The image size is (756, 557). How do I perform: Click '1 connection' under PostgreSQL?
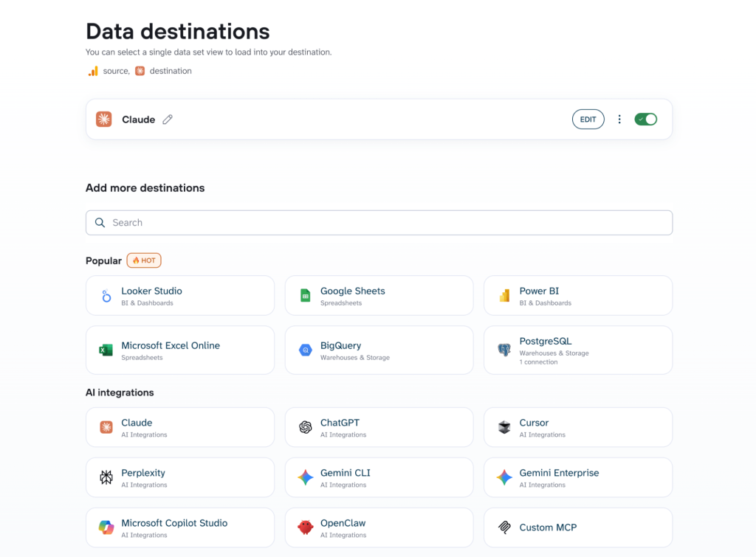538,361
